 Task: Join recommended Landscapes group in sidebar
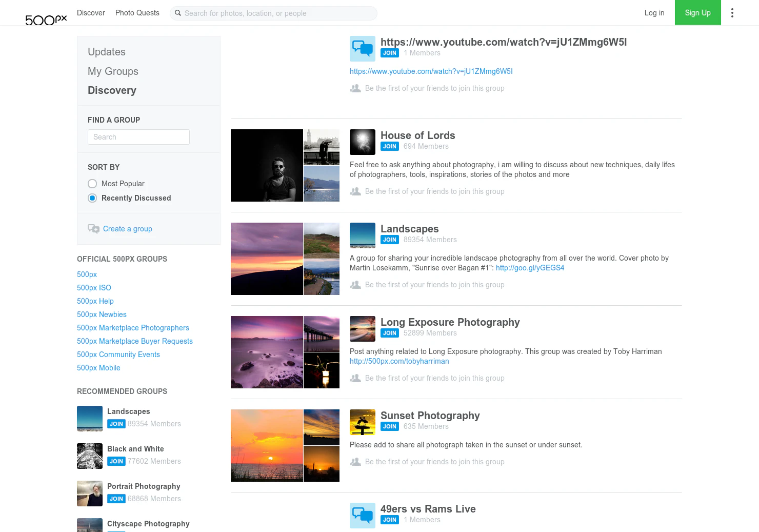[x=116, y=424]
